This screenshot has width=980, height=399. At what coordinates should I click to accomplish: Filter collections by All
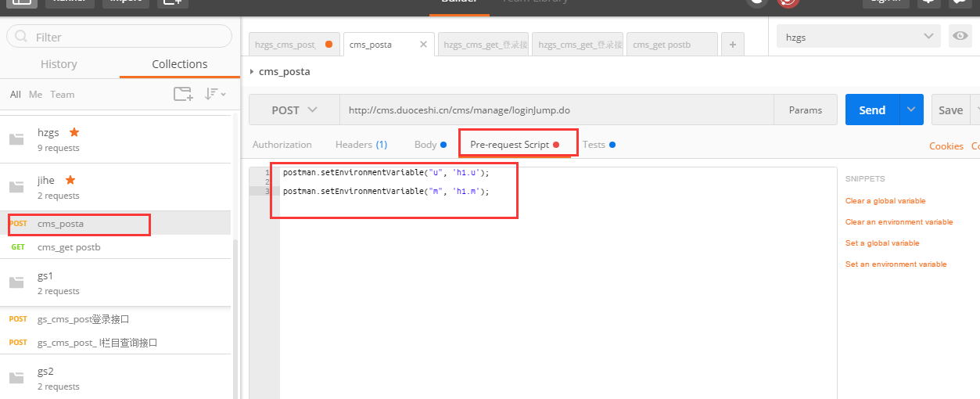pos(16,94)
